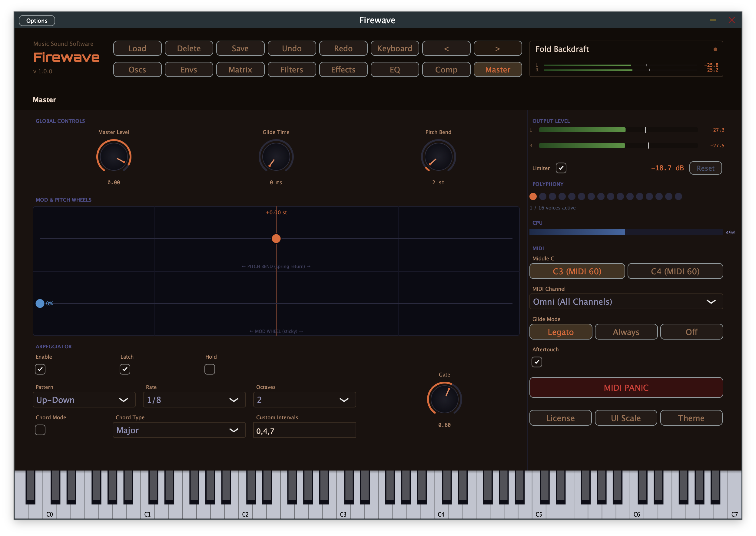Toggle the Limiter checkbox
Viewport: 756px width, 536px height.
pyautogui.click(x=561, y=168)
